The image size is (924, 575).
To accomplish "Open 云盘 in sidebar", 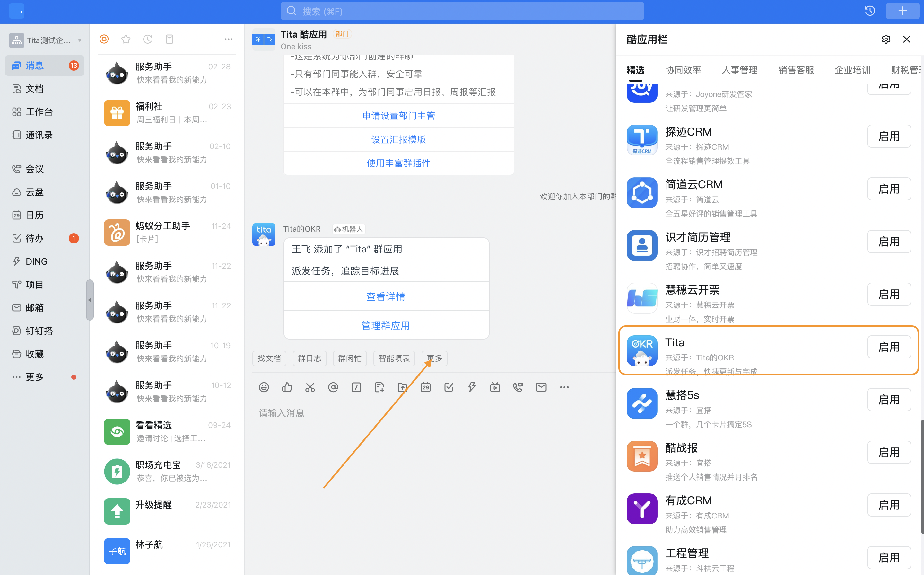I will pyautogui.click(x=45, y=192).
